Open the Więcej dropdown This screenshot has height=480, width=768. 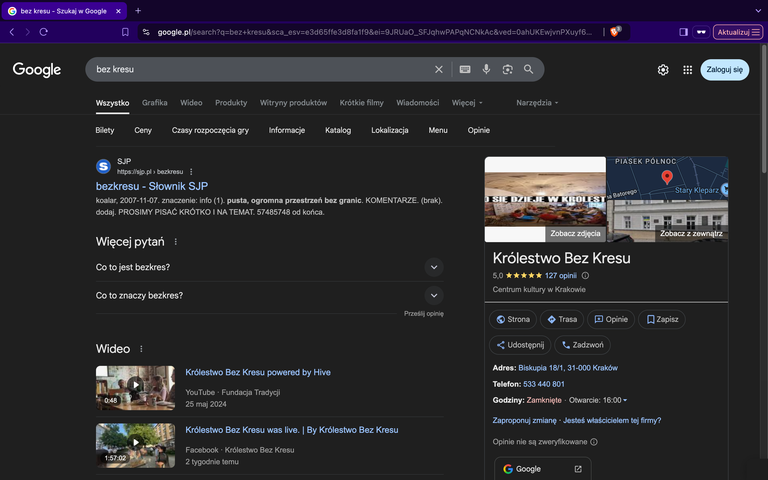click(467, 103)
